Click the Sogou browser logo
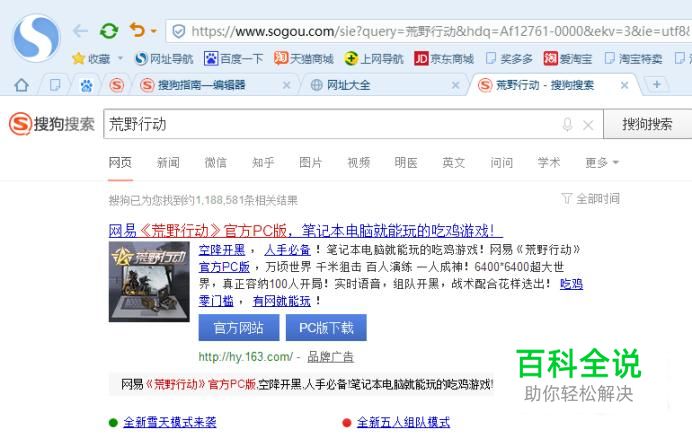 (x=36, y=38)
